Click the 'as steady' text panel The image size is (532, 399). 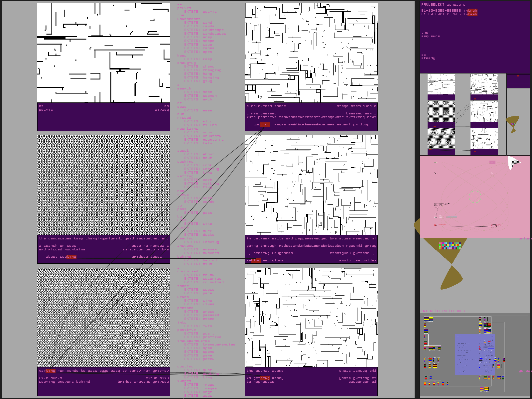[474, 62]
